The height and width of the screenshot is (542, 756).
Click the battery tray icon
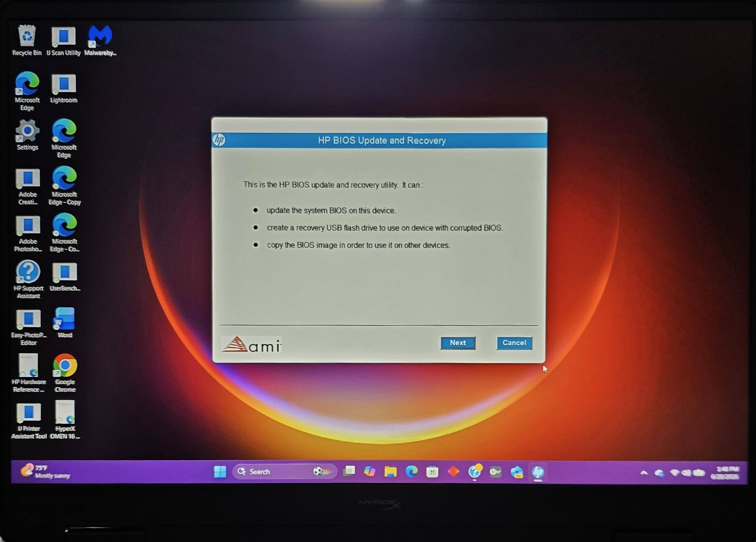(699, 473)
